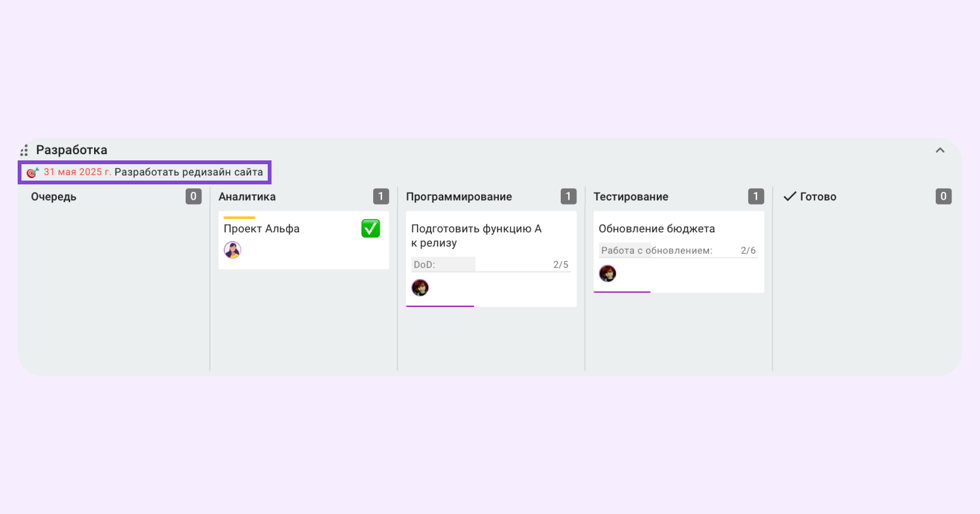Expand Работа с обновлением checklist 2/6

pos(678,251)
